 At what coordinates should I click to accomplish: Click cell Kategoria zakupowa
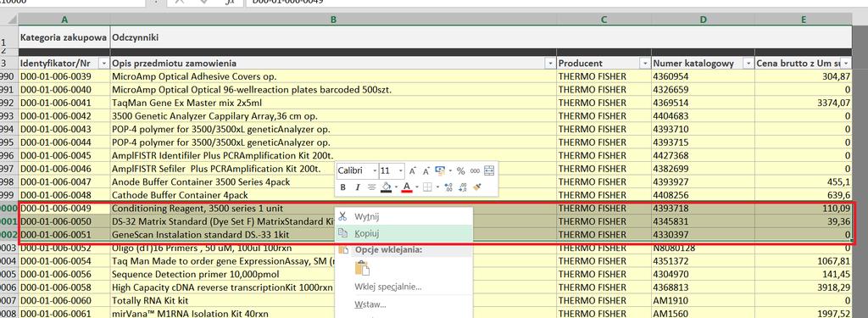[64, 37]
